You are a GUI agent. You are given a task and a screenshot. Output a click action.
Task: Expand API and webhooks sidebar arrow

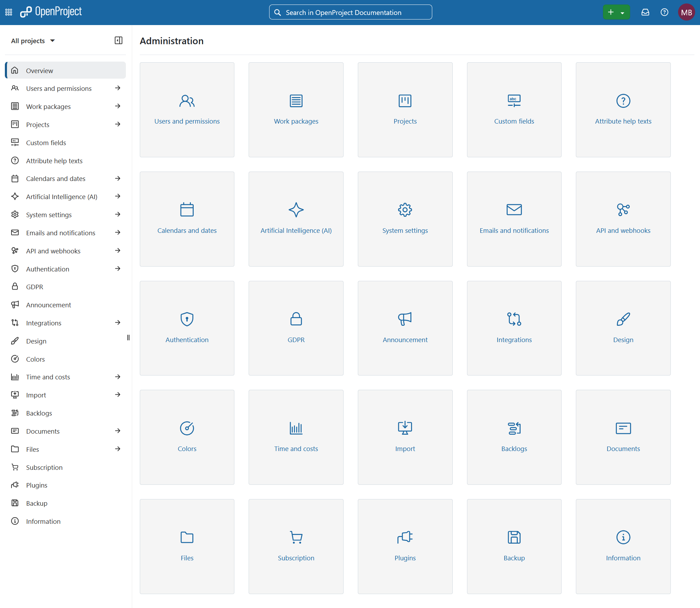coord(118,251)
